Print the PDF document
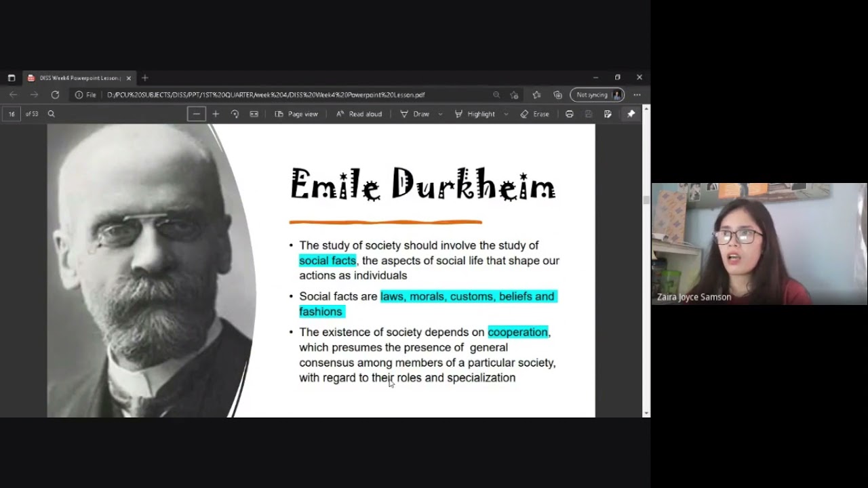This screenshot has width=868, height=488. tap(570, 114)
